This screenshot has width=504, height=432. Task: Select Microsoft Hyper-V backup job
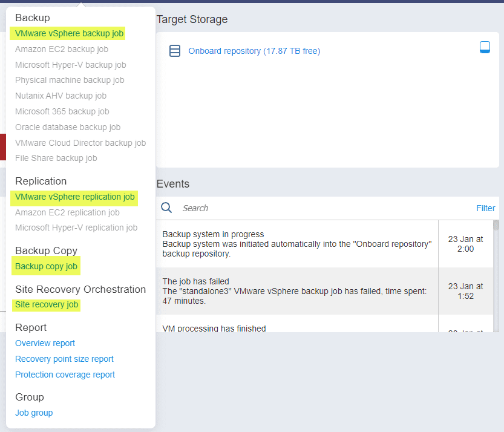pos(71,65)
